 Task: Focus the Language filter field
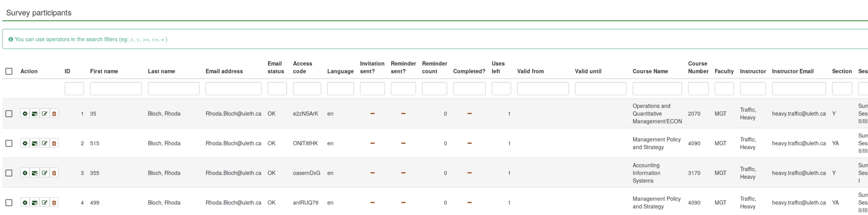[340, 89]
